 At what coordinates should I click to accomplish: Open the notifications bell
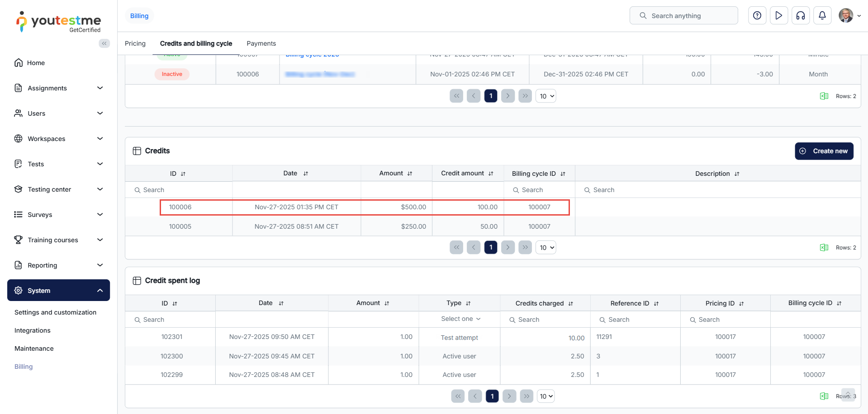point(822,16)
